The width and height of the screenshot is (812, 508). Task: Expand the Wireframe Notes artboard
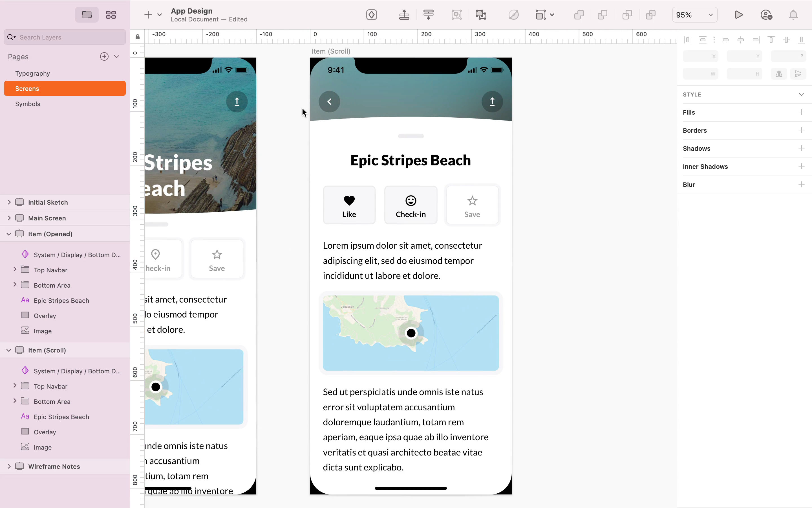[x=9, y=466]
